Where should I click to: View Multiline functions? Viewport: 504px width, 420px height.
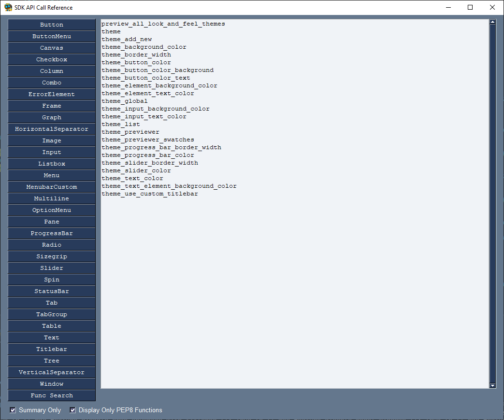tap(51, 198)
